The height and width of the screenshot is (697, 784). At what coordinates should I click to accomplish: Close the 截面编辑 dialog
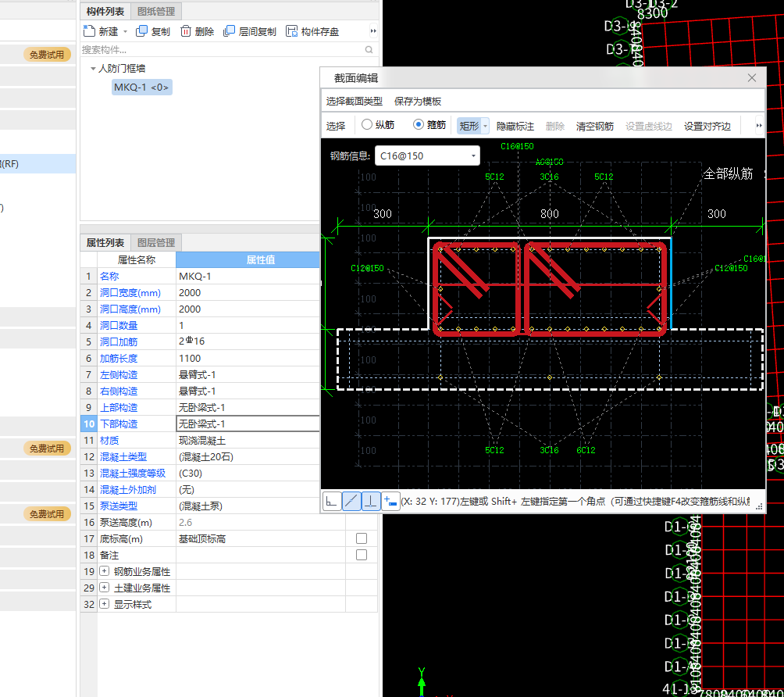(x=752, y=78)
